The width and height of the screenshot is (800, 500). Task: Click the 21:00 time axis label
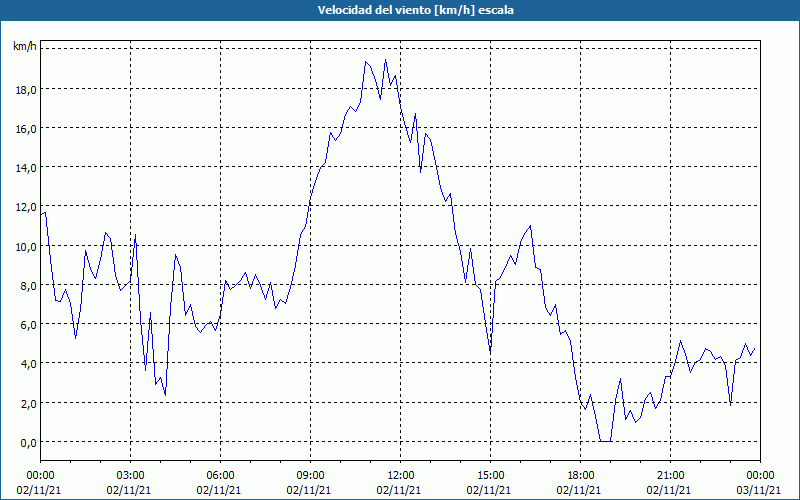(x=670, y=476)
